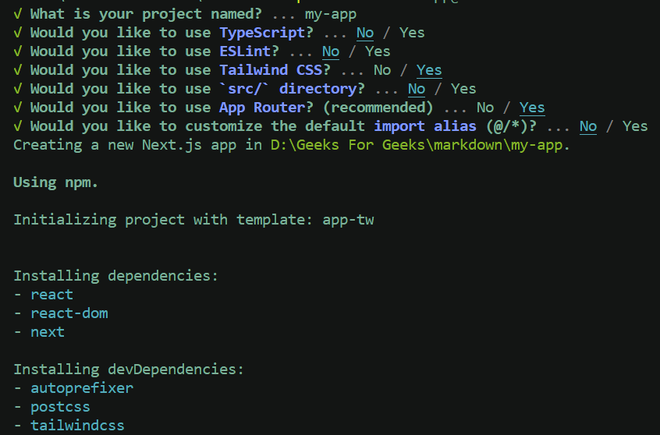This screenshot has height=435, width=660.
Task: Select the underlined Yes for Tailwind CSS
Action: coord(429,70)
